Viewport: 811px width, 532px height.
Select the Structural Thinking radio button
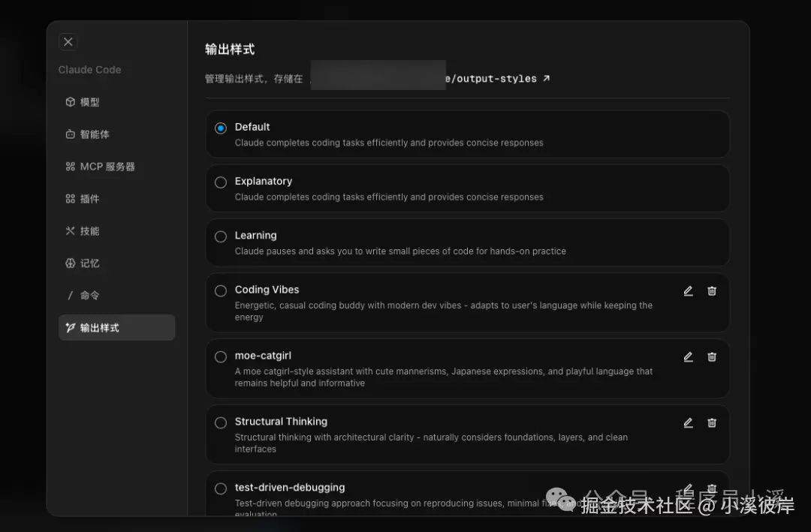[x=221, y=423]
